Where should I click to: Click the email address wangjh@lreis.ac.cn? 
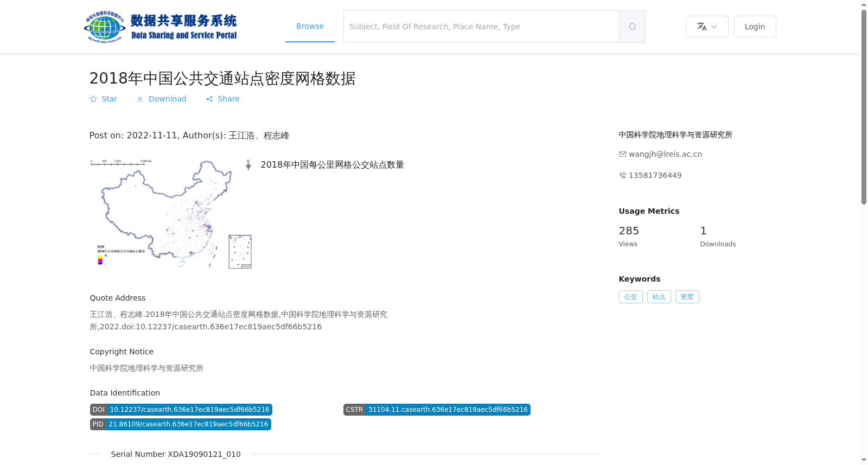coord(665,154)
